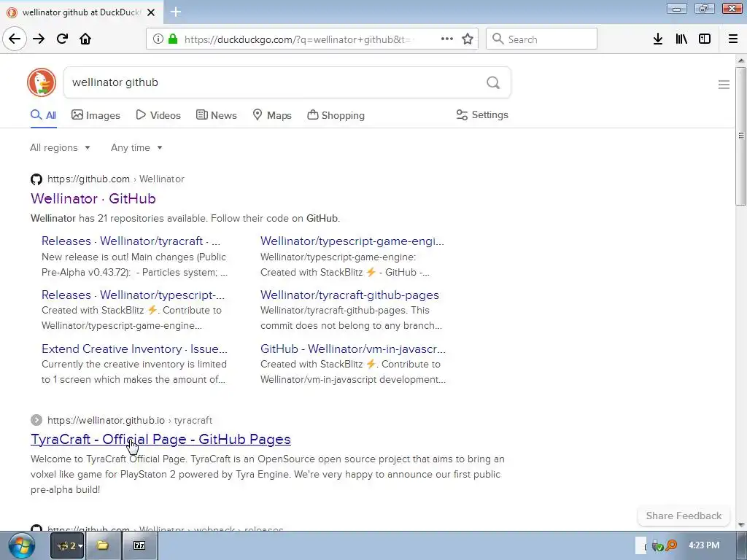Click the favicon beside wellinator.github.io result
The height and width of the screenshot is (560, 747).
coord(36,420)
